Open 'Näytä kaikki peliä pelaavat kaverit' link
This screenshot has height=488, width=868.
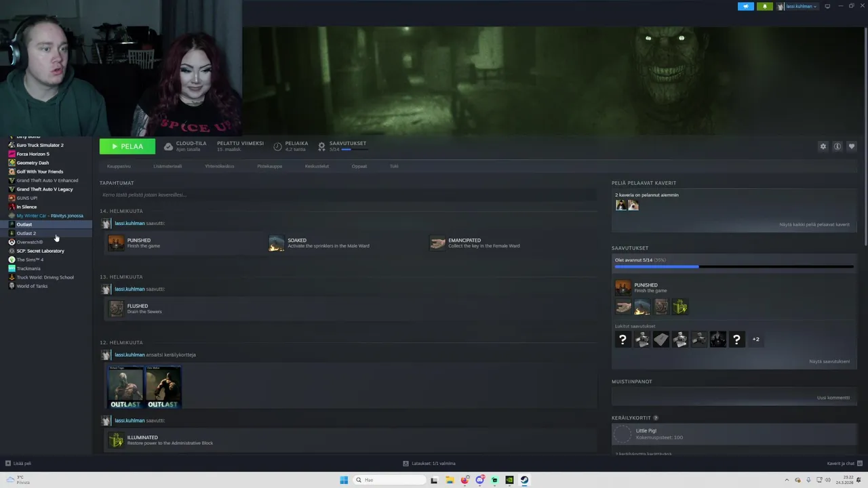click(x=814, y=224)
